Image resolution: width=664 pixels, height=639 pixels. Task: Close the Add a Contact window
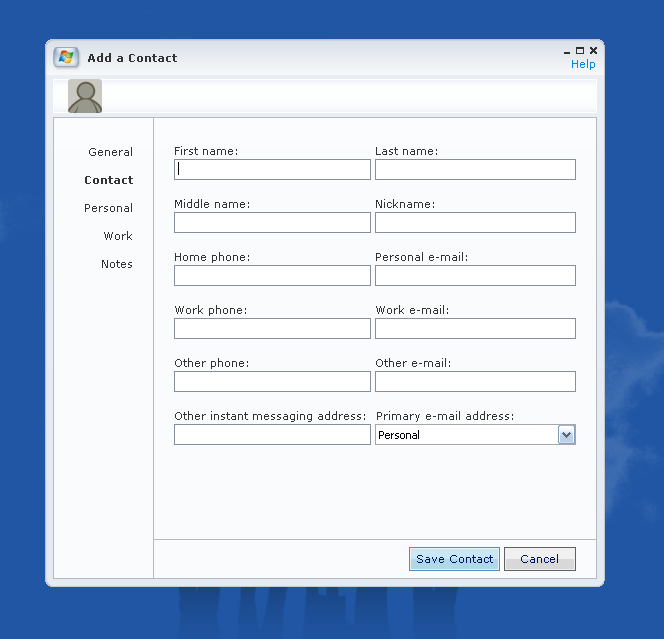click(x=593, y=50)
